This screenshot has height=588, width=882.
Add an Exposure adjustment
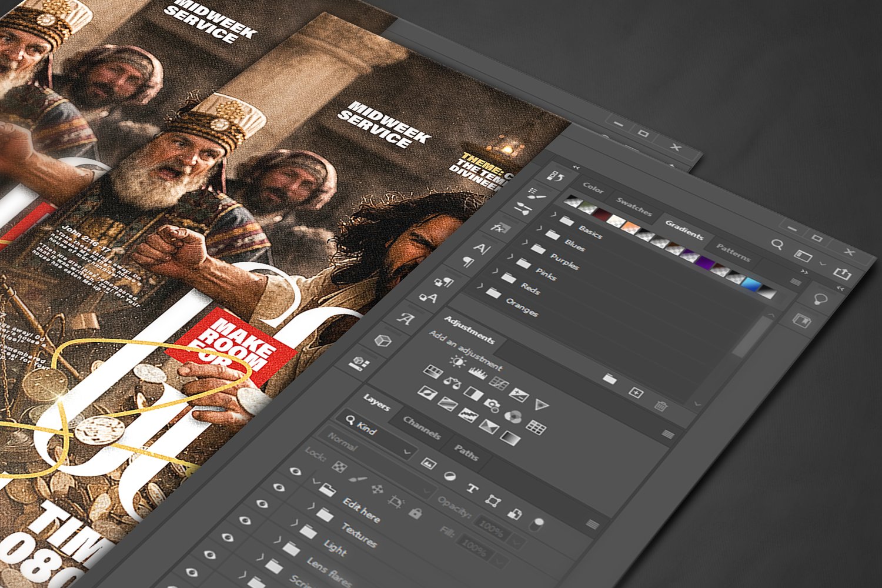point(518,395)
